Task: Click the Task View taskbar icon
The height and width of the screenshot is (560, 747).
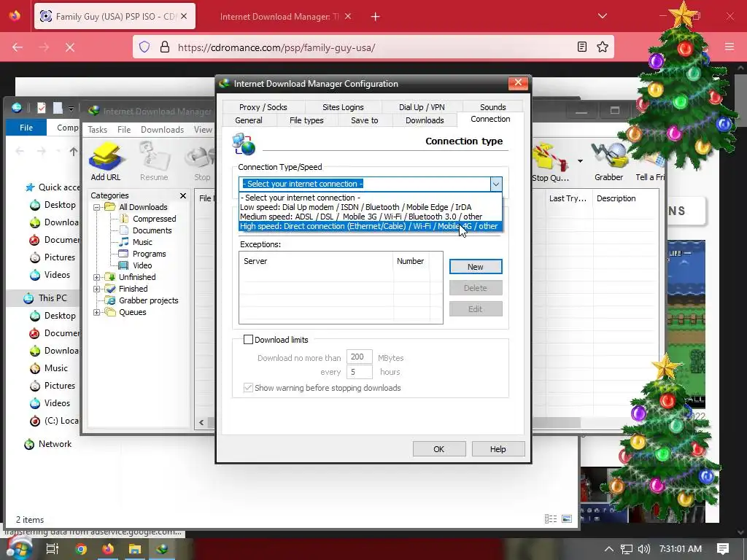Action: pos(52,548)
